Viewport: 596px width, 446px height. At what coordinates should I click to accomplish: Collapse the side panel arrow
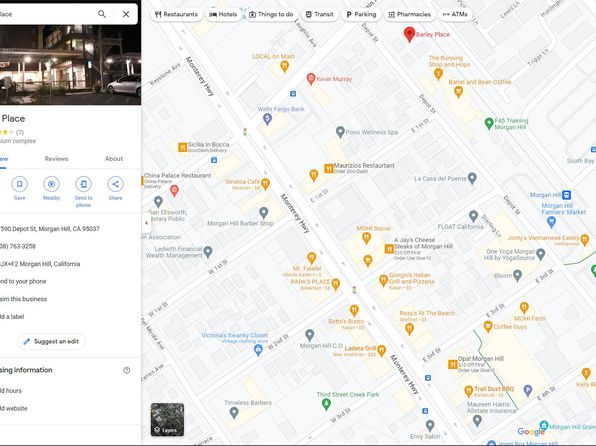[x=146, y=223]
